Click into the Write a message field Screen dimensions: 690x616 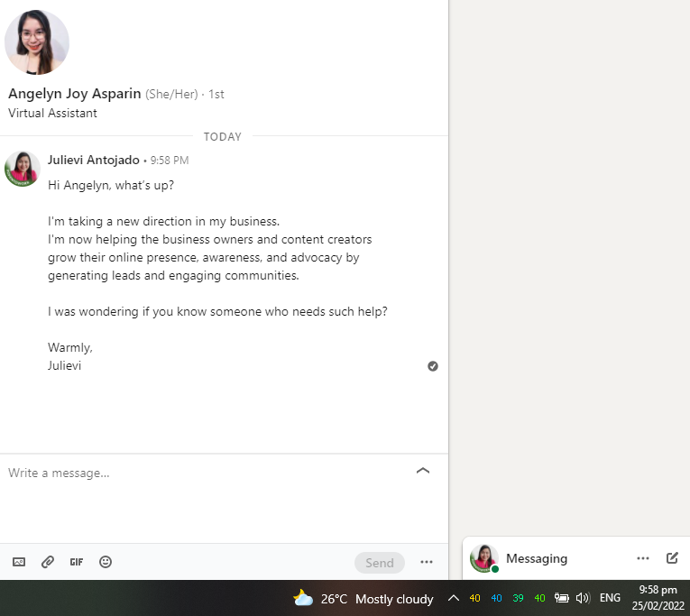207,473
